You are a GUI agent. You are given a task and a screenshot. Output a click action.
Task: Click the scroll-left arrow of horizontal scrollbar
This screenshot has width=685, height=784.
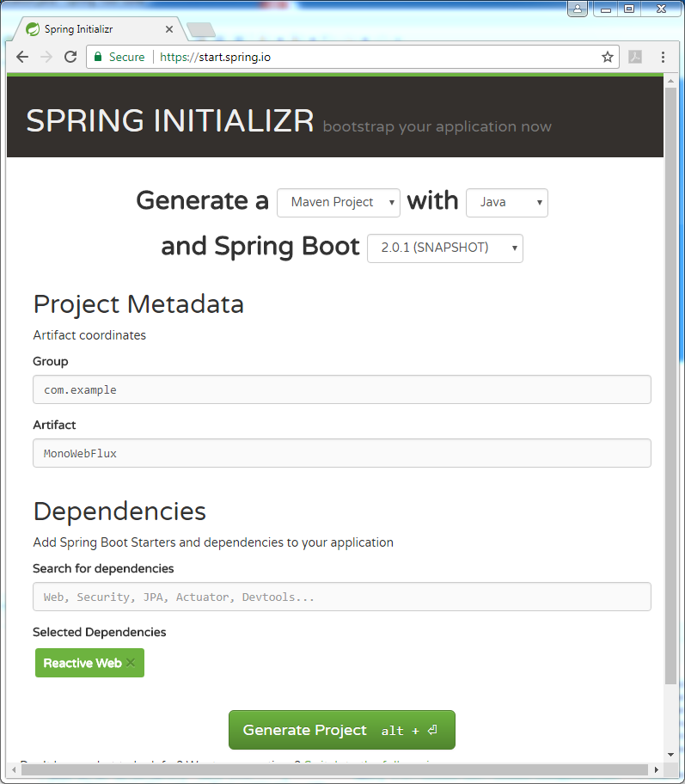(14, 769)
